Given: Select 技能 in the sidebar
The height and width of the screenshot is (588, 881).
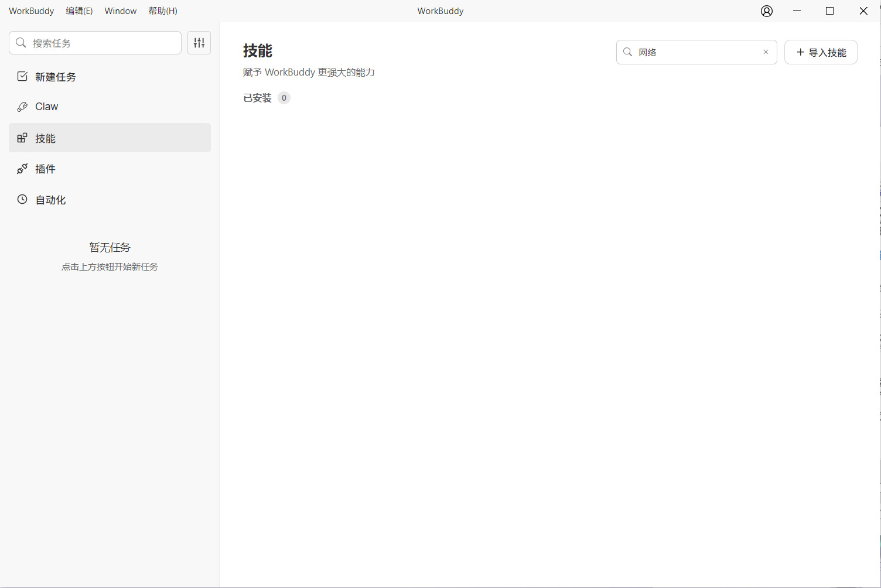Looking at the screenshot, I should click(45, 138).
